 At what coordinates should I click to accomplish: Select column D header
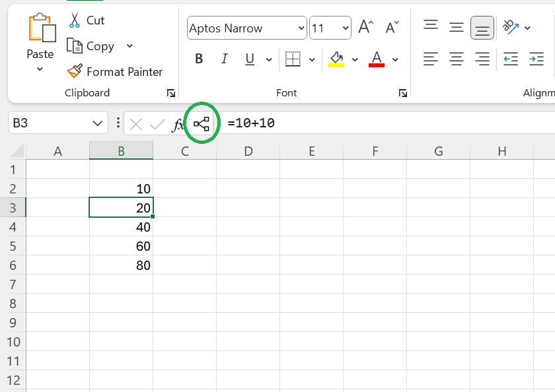[x=248, y=151]
